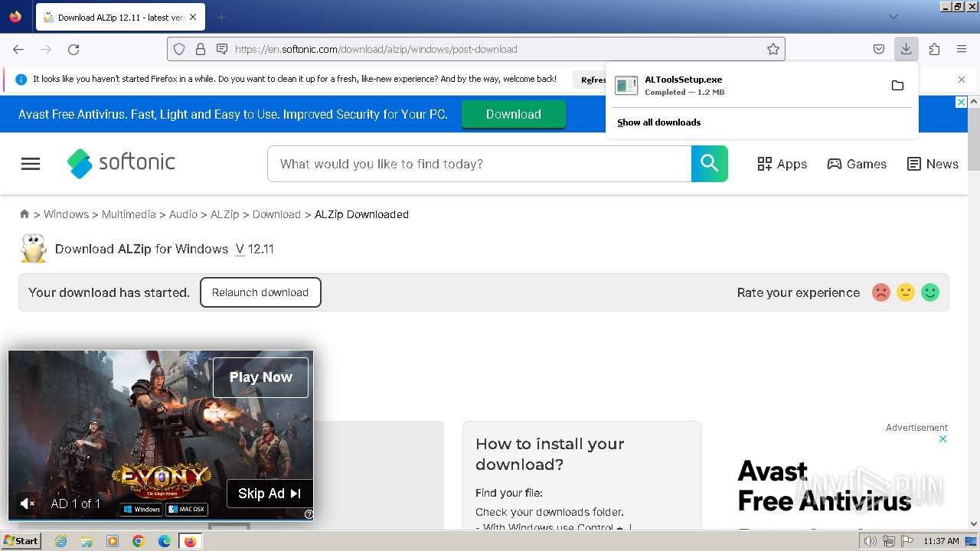Rate experience with sad red face
Viewport: 980px width, 551px height.
point(881,292)
